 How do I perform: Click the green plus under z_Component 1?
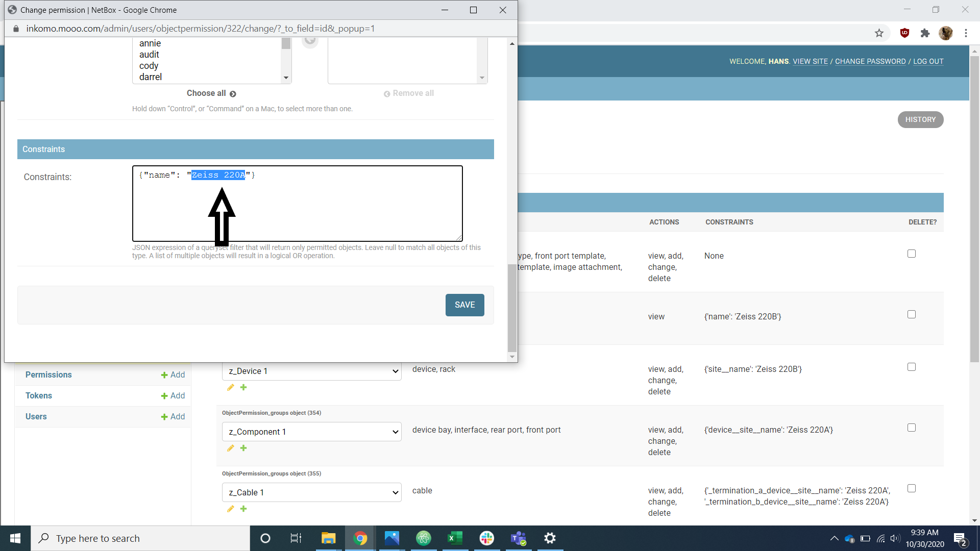[x=243, y=448]
